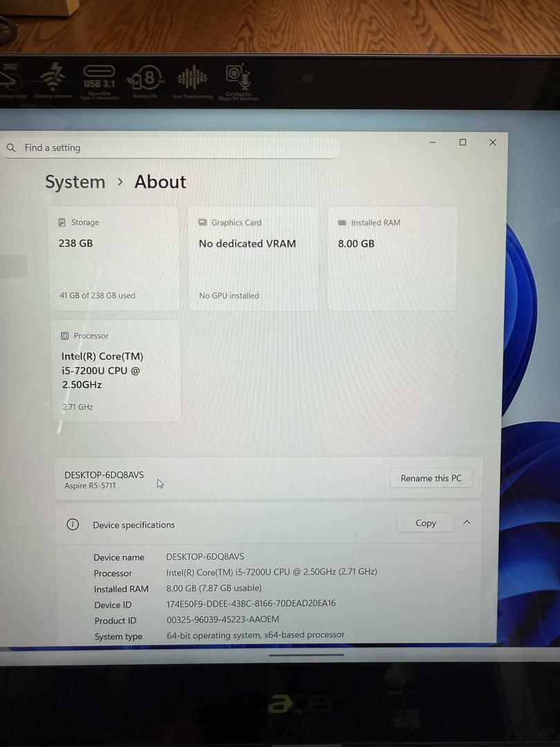The width and height of the screenshot is (560, 747).
Task: Click the info icon beside Device specifications
Action: coord(73,524)
